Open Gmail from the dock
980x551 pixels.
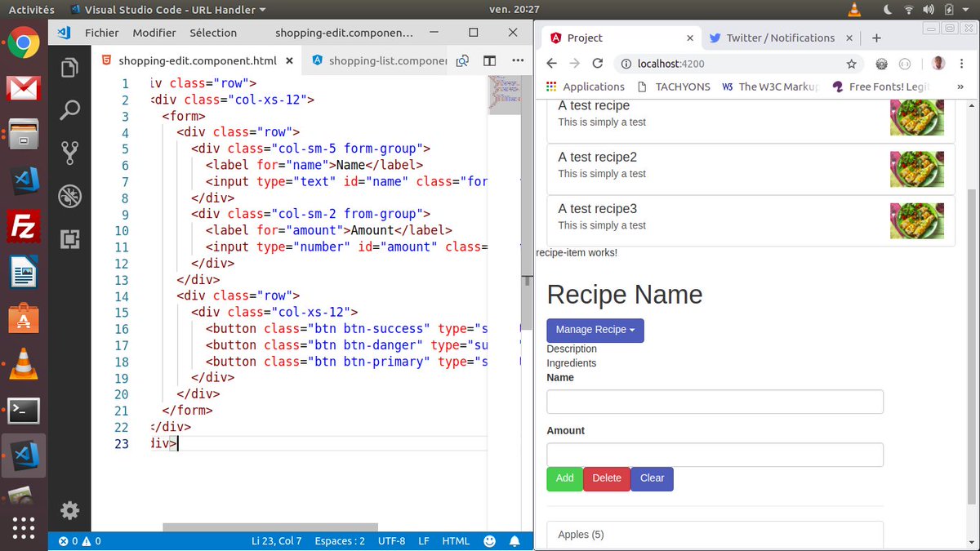24,88
